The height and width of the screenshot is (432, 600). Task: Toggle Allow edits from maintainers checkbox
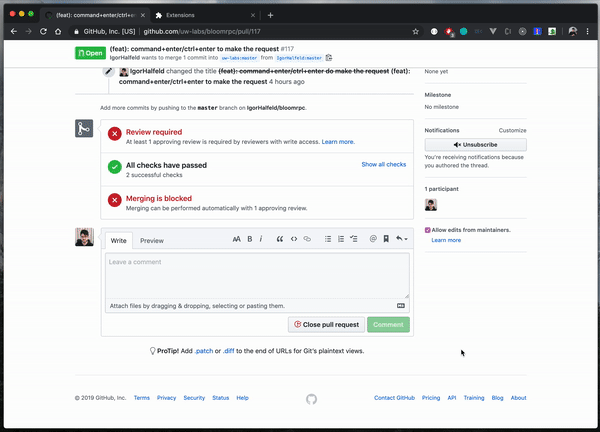427,230
